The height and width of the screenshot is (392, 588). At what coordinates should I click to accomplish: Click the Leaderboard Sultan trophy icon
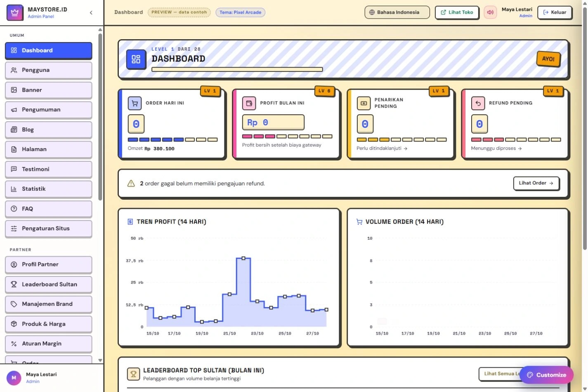[x=14, y=284]
